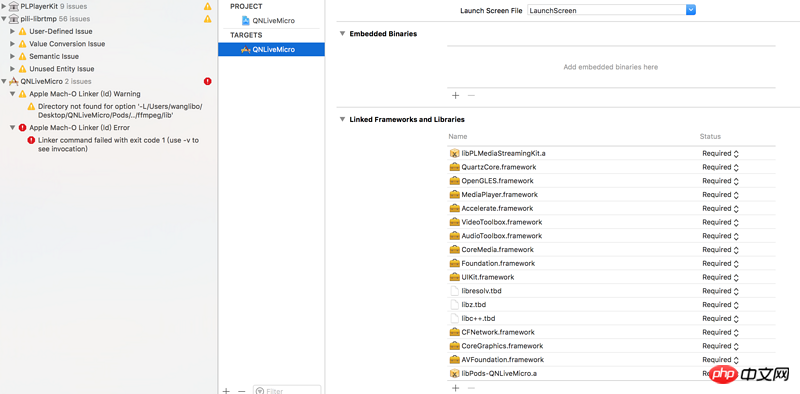Change Foundation.framework Required status
The width and height of the screenshot is (800, 394).
720,263
